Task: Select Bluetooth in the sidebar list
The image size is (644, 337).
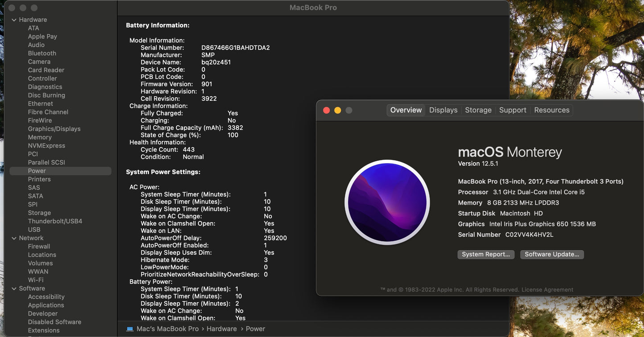Action: 42,53
